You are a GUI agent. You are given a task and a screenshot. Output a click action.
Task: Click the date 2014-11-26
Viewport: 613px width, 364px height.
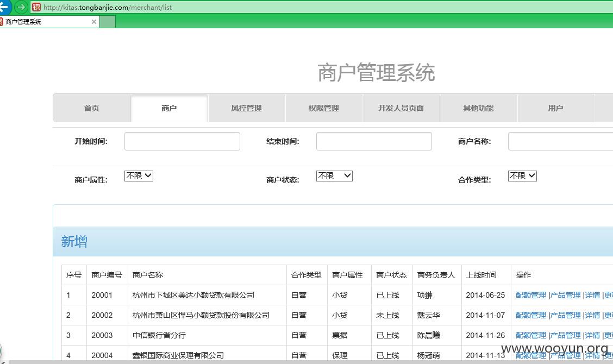[x=485, y=335]
